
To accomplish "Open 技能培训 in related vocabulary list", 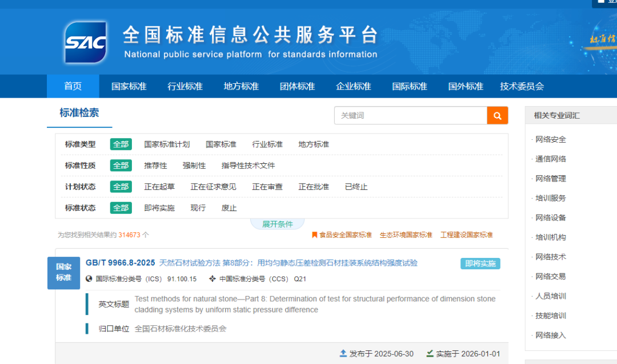I will click(x=551, y=316).
